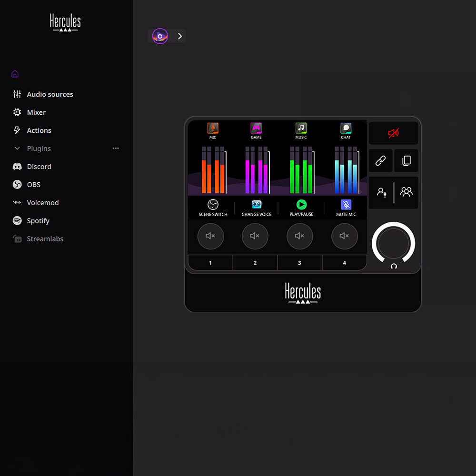Click the headphone volume dial

coord(393,243)
